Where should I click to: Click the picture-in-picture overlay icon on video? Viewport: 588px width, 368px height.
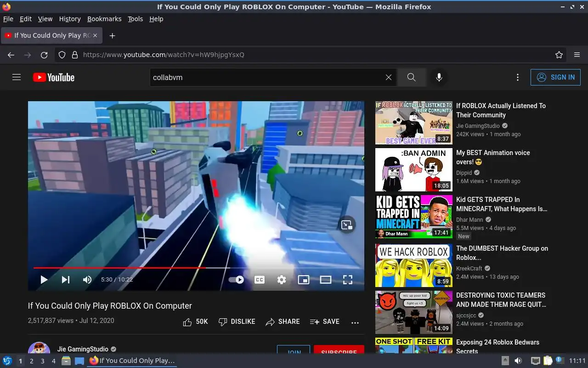347,224
